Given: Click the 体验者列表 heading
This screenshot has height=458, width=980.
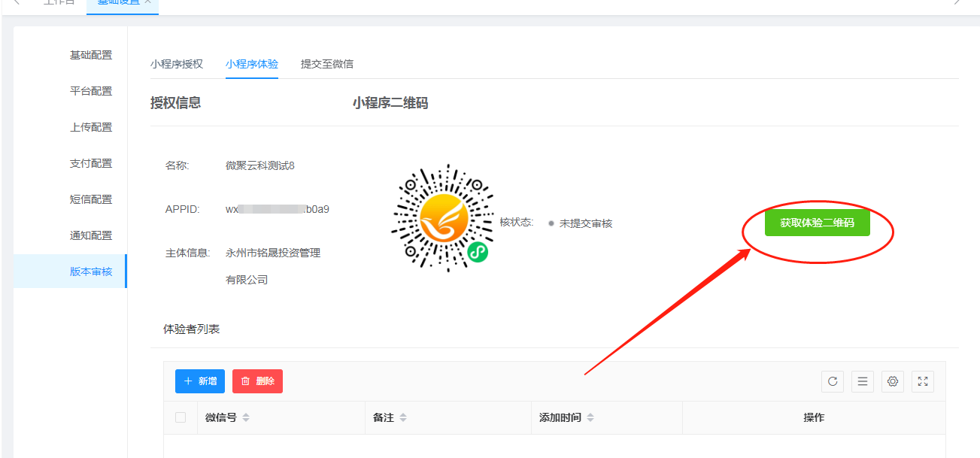Looking at the screenshot, I should [x=192, y=329].
